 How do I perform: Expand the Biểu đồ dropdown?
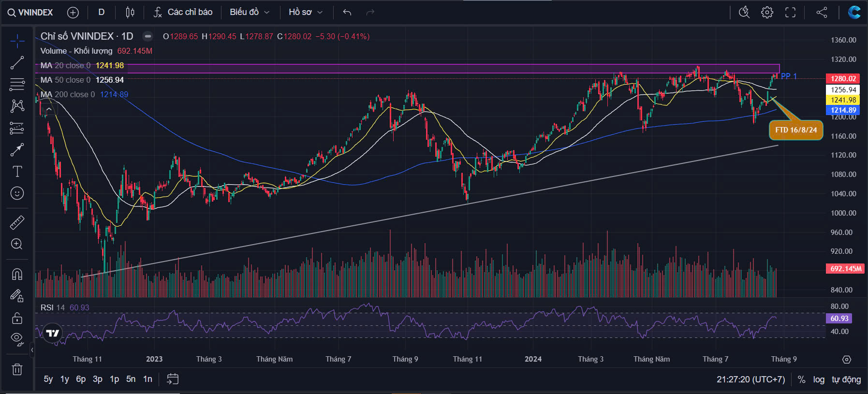pyautogui.click(x=250, y=12)
